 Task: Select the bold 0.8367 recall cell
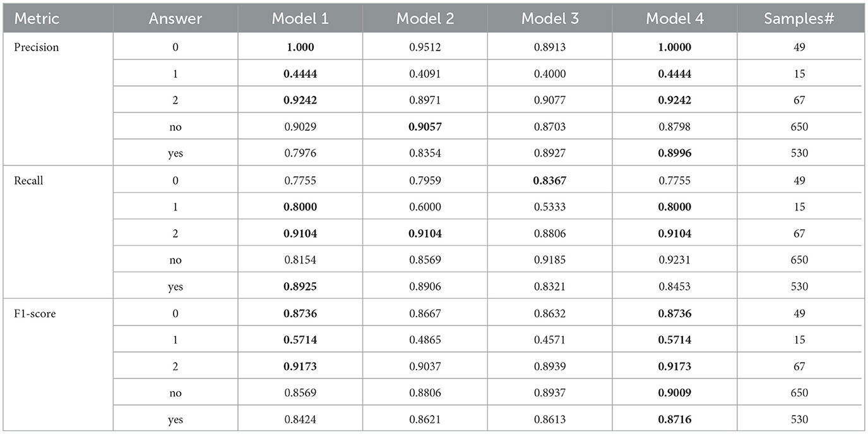pyautogui.click(x=550, y=181)
